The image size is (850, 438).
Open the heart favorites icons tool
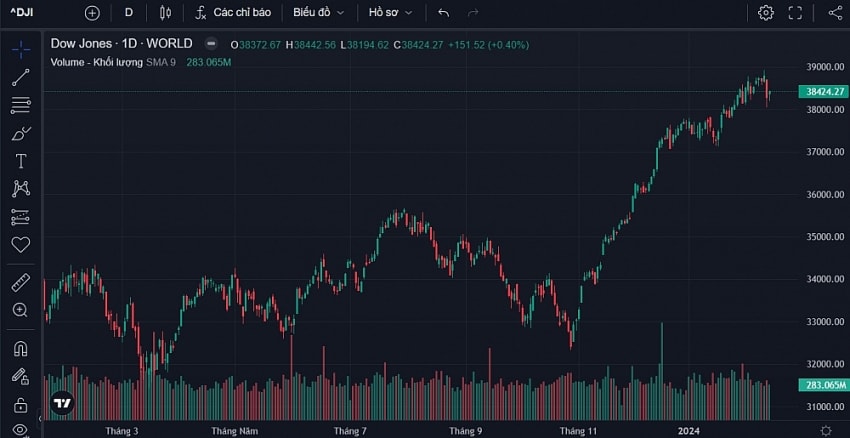pos(21,244)
